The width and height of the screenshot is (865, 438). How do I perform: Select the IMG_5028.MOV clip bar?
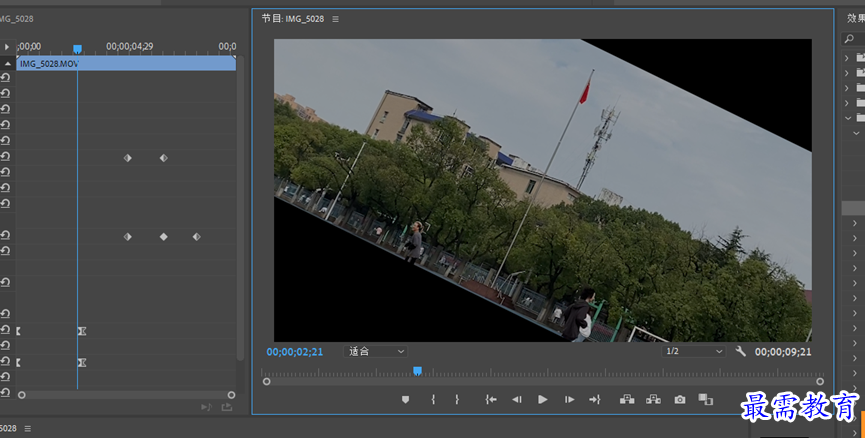126,63
